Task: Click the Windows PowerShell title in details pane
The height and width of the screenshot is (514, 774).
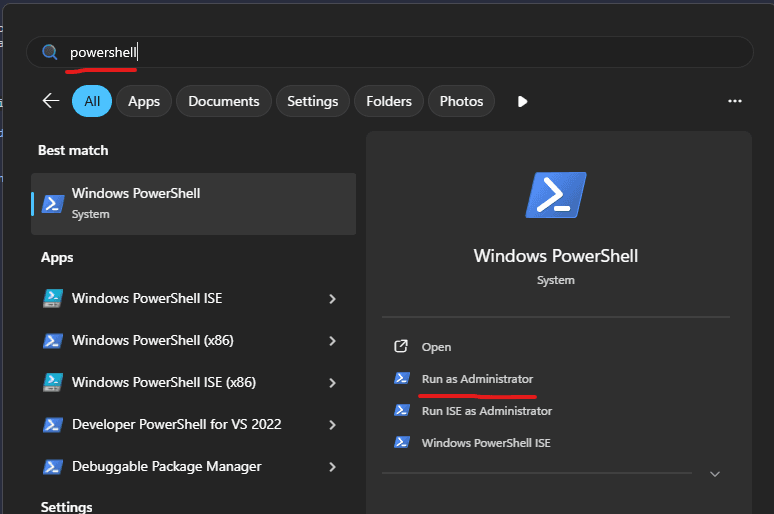Action: pos(556,256)
